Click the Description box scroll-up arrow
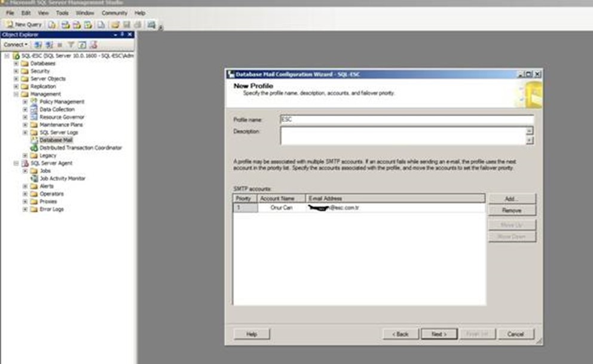Image resolution: width=593 pixels, height=364 pixels. click(530, 131)
